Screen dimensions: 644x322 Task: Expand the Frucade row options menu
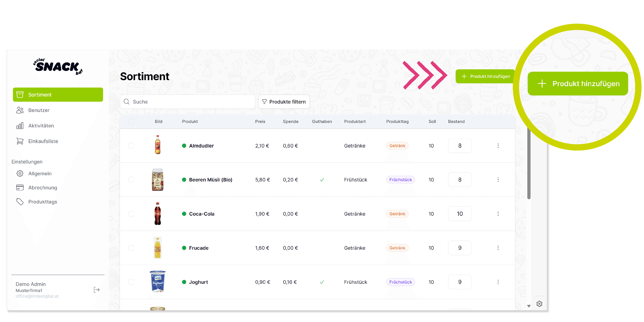point(498,248)
